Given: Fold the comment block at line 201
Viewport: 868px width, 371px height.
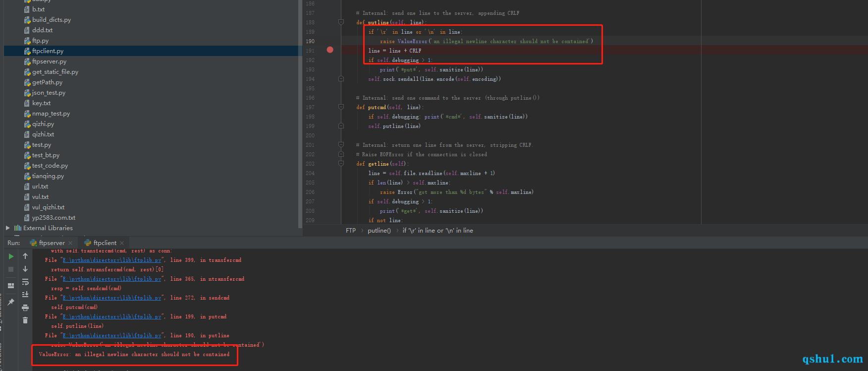Looking at the screenshot, I should coord(341,145).
